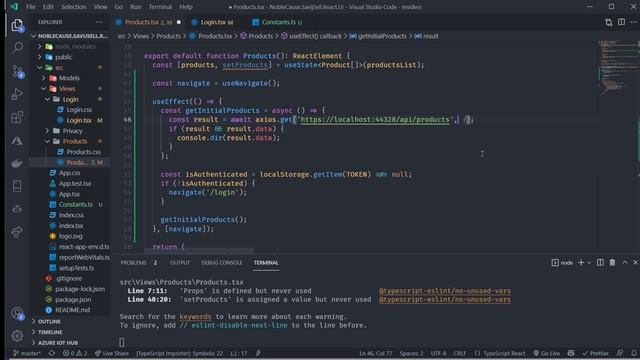Open the Selection menu
The height and width of the screenshot is (360, 640).
(73, 7)
